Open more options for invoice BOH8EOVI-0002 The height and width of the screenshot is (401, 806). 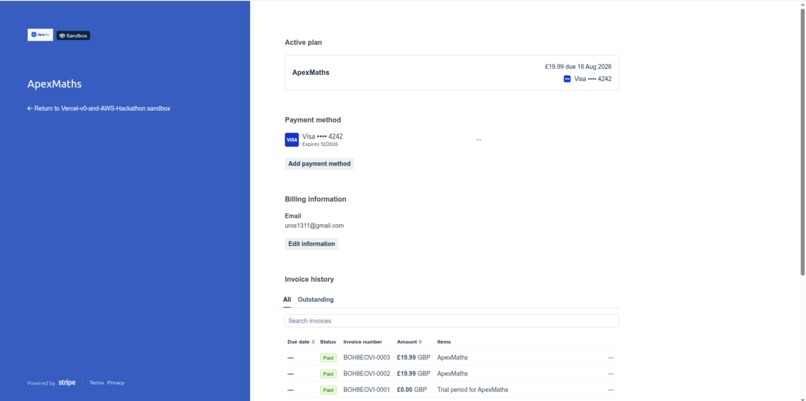611,374
